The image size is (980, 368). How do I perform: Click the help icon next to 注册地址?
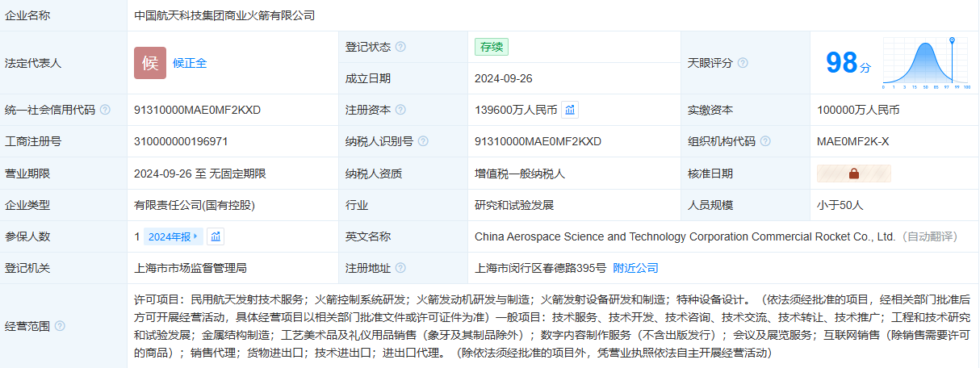coord(400,268)
